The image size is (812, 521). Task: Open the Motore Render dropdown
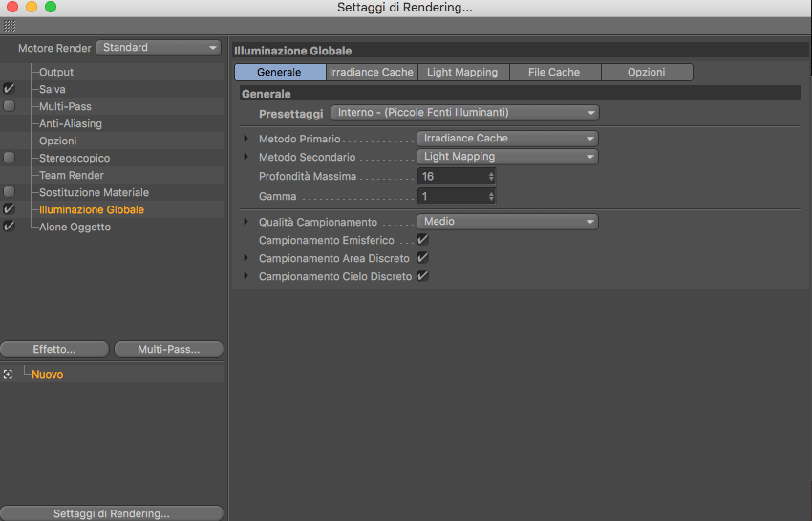pos(159,48)
